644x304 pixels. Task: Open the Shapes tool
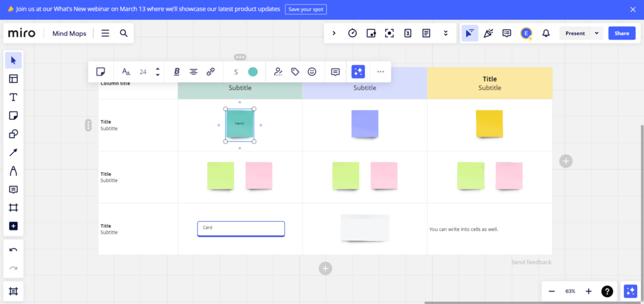[13, 134]
